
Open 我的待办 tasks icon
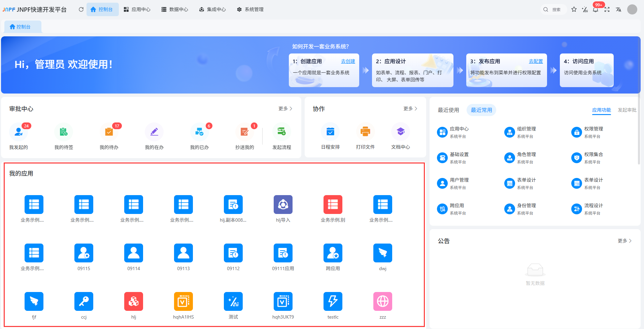click(x=109, y=132)
